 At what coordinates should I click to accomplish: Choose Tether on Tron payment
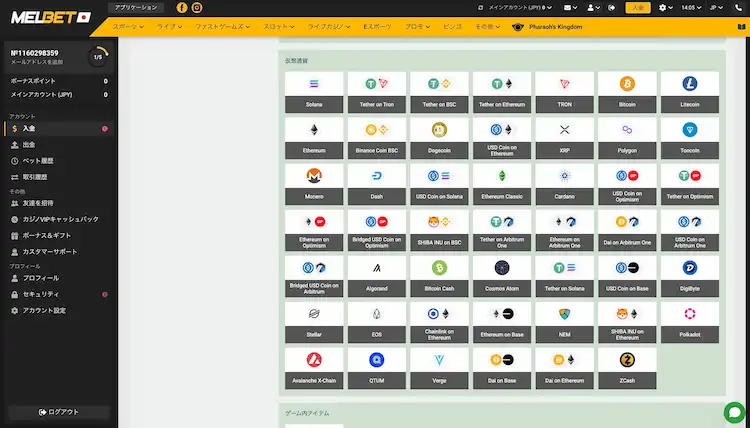tap(376, 92)
